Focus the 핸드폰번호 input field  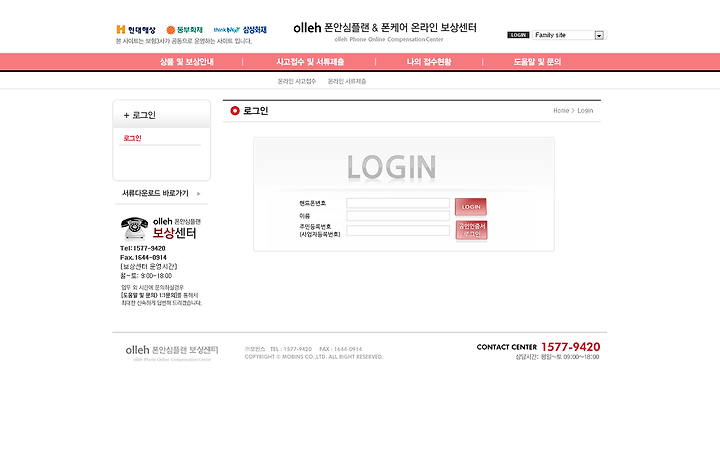point(398,203)
